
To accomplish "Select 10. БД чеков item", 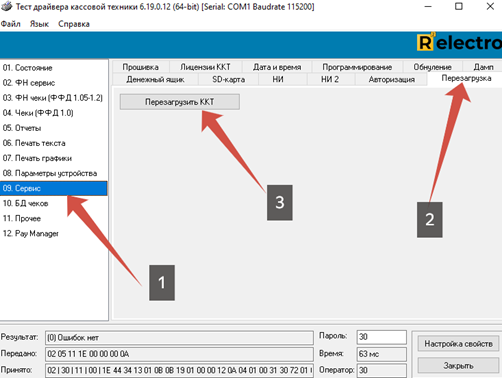I will click(x=54, y=203).
